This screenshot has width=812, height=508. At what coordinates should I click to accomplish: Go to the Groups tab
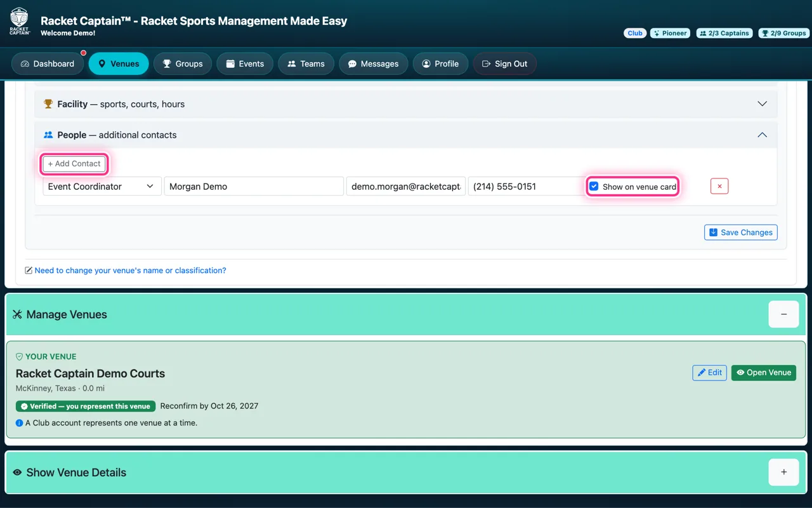point(183,63)
